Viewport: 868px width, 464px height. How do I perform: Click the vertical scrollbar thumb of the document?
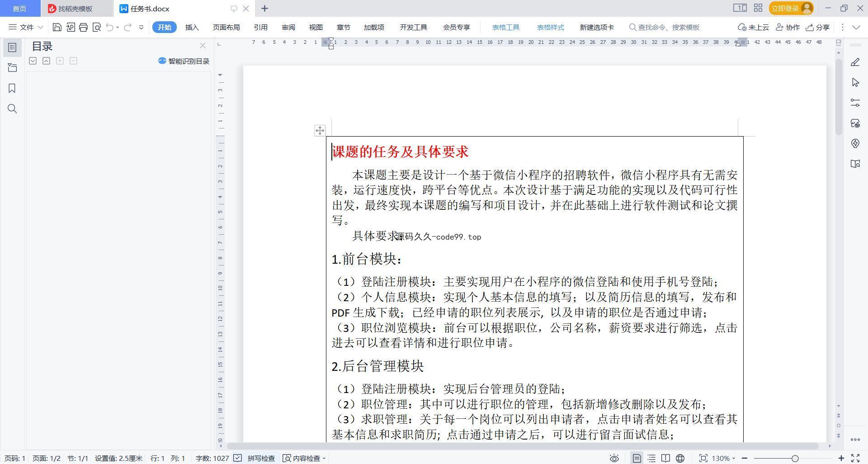[x=839, y=96]
